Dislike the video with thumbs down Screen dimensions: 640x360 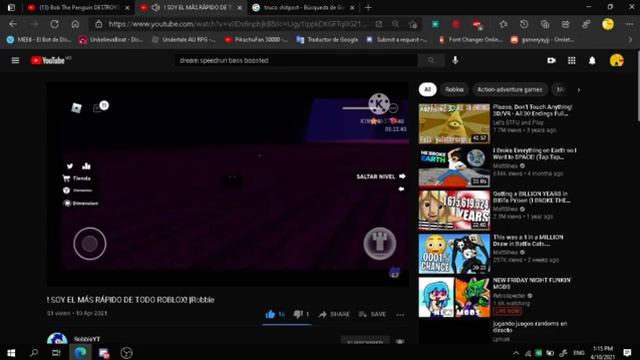click(x=301, y=314)
